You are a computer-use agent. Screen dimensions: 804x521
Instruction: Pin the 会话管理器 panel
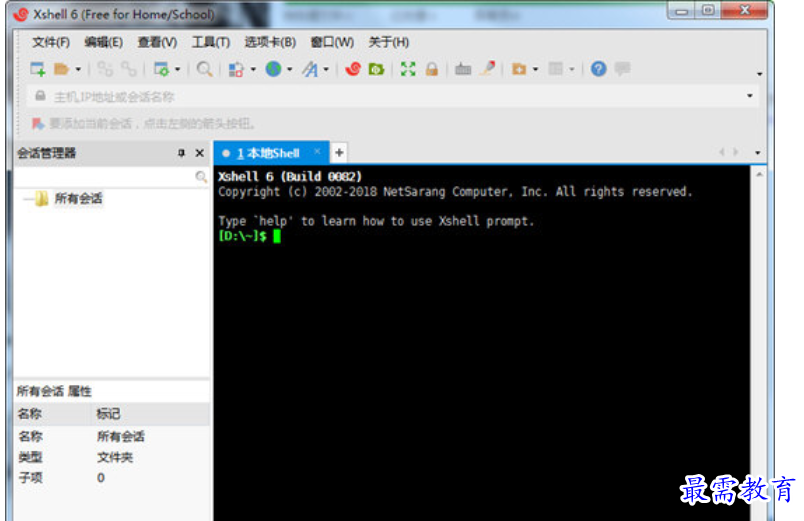181,153
